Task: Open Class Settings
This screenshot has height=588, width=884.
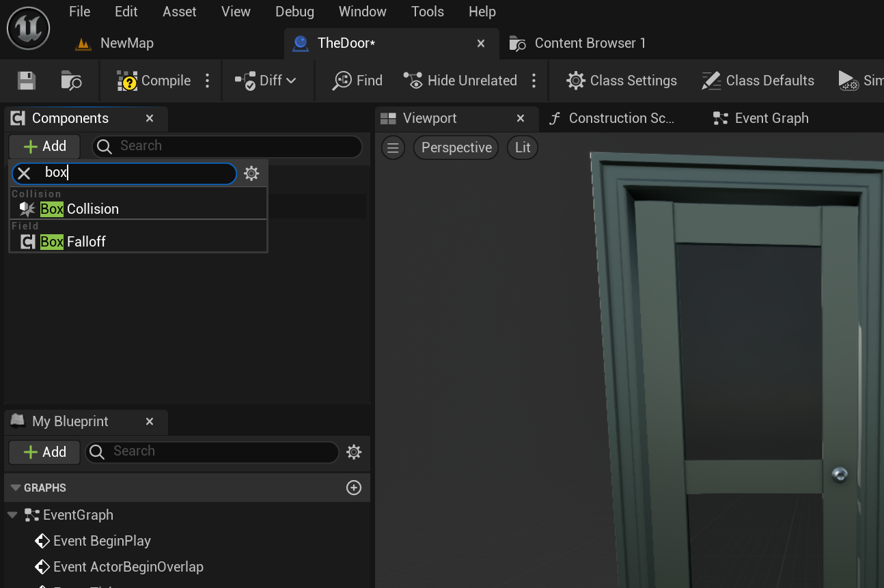Action: pyautogui.click(x=622, y=81)
